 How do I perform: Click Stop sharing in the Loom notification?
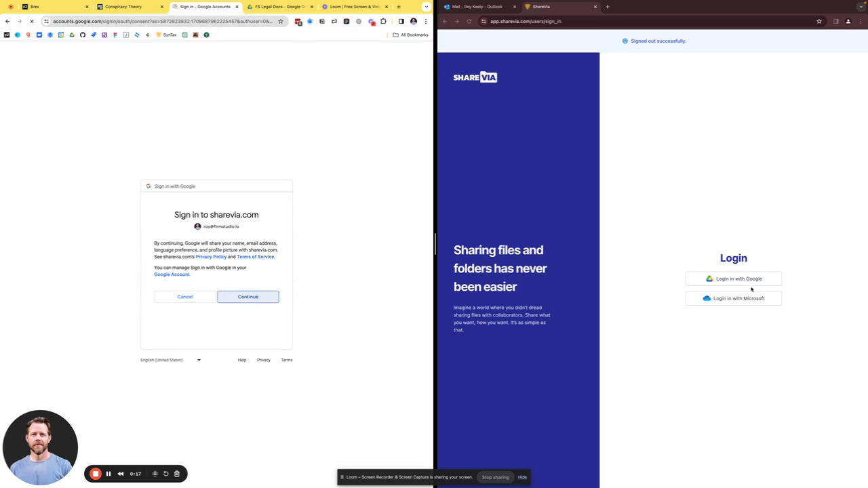point(495,477)
